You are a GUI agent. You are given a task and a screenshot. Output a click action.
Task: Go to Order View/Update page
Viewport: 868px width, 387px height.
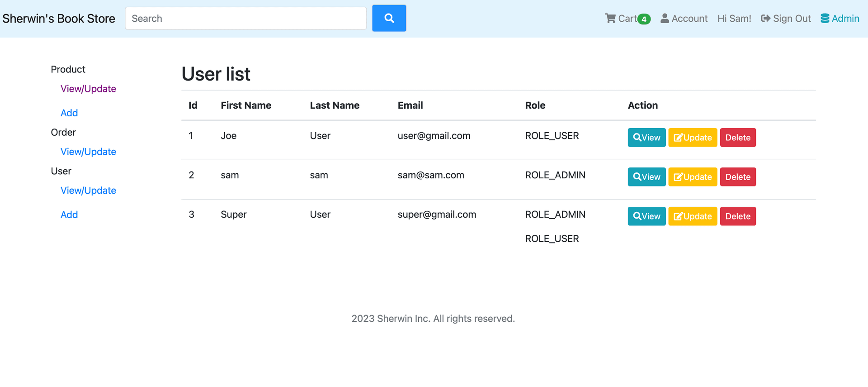(88, 152)
